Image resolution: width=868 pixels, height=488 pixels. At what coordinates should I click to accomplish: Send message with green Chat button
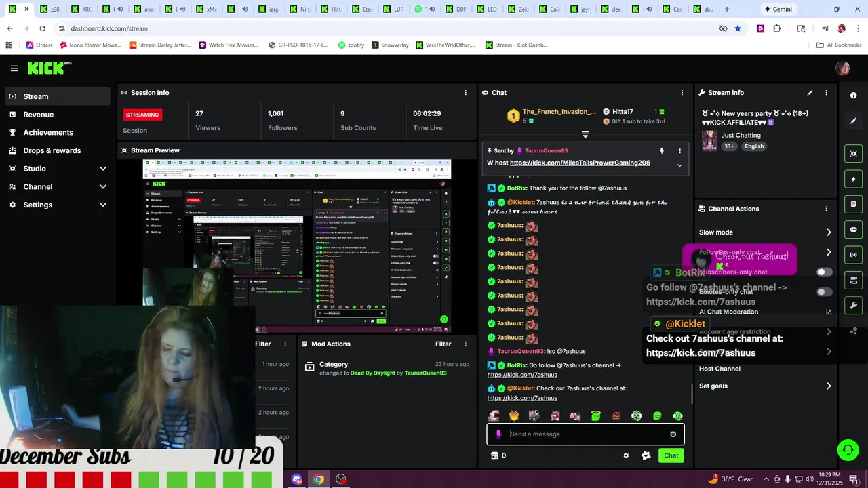click(x=671, y=455)
